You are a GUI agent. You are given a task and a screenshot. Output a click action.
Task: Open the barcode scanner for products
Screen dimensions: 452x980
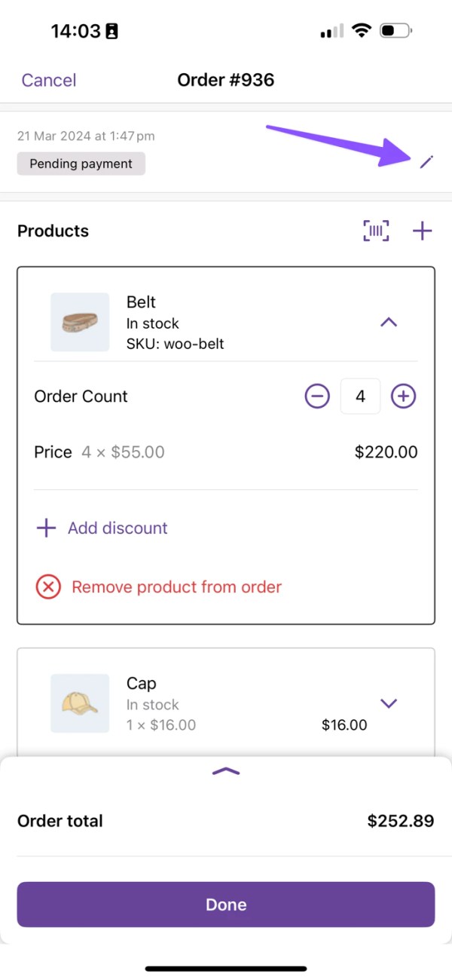coord(376,231)
